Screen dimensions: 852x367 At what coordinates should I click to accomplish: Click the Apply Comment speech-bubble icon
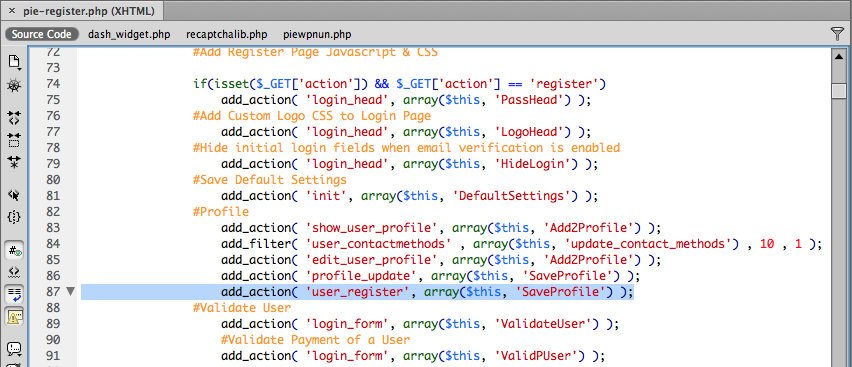[x=14, y=348]
